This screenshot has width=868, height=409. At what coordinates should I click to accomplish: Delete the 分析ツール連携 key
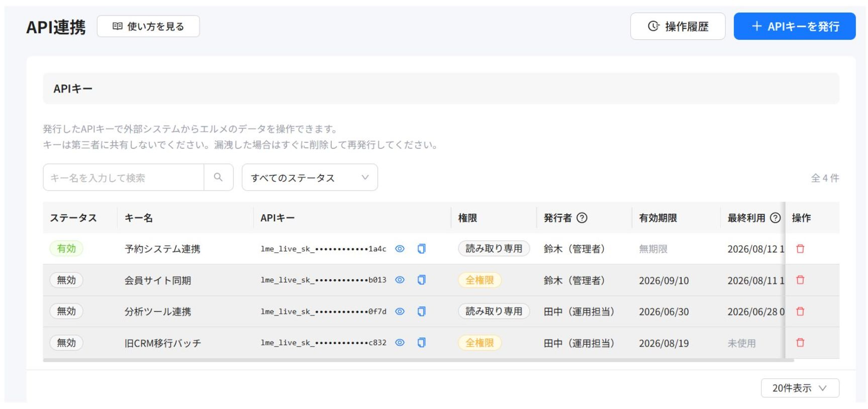[x=800, y=311]
